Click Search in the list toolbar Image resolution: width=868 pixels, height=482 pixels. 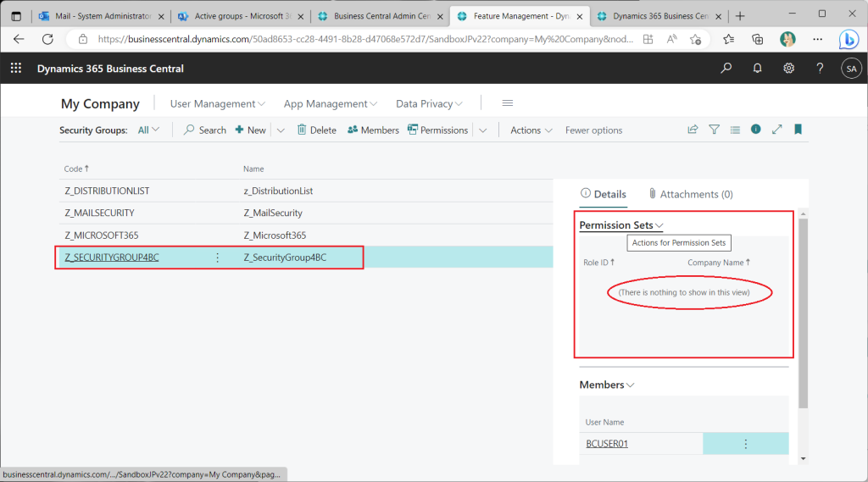[205, 130]
